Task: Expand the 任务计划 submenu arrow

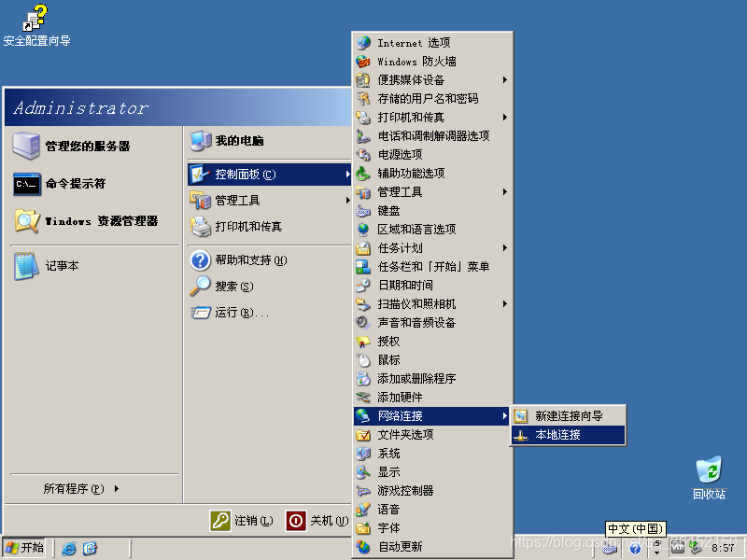Action: [x=505, y=248]
